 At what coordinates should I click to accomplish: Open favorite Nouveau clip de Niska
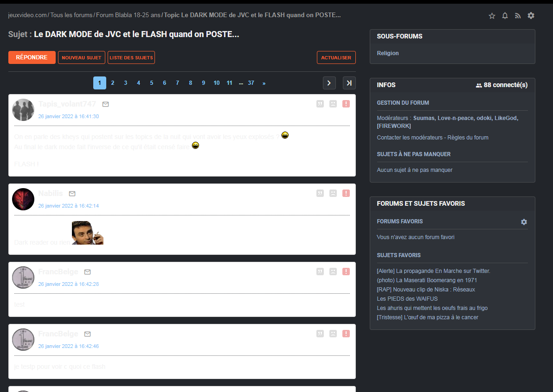426,290
